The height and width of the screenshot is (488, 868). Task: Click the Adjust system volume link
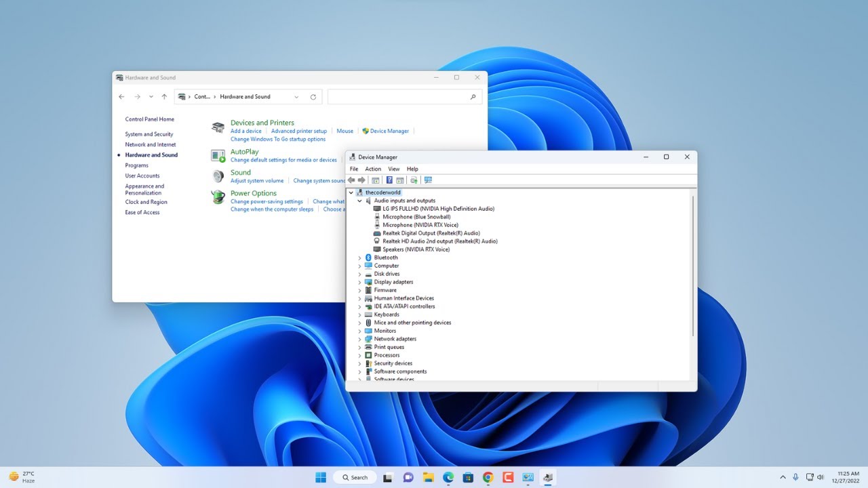click(257, 180)
